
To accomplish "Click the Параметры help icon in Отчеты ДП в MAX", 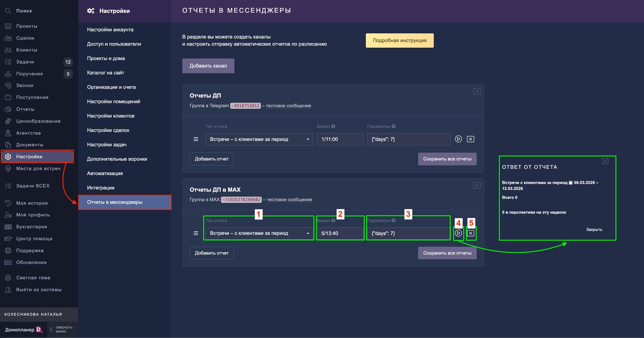I will (x=394, y=220).
